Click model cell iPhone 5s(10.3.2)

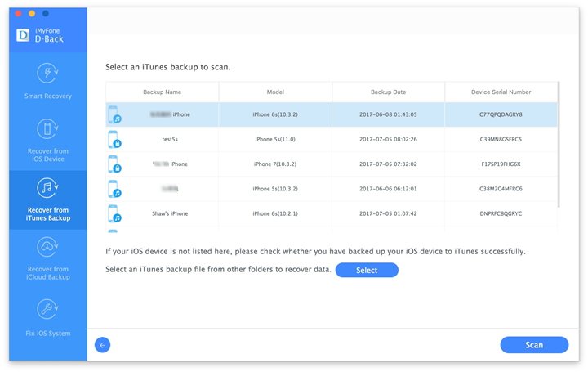point(275,189)
